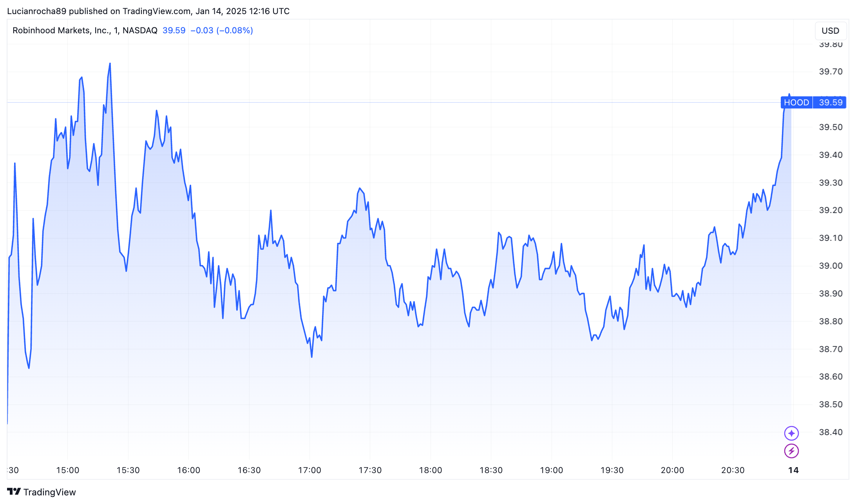Image resolution: width=856 pixels, height=504 pixels.
Task: Click the 38.80 price axis label
Action: click(x=831, y=322)
